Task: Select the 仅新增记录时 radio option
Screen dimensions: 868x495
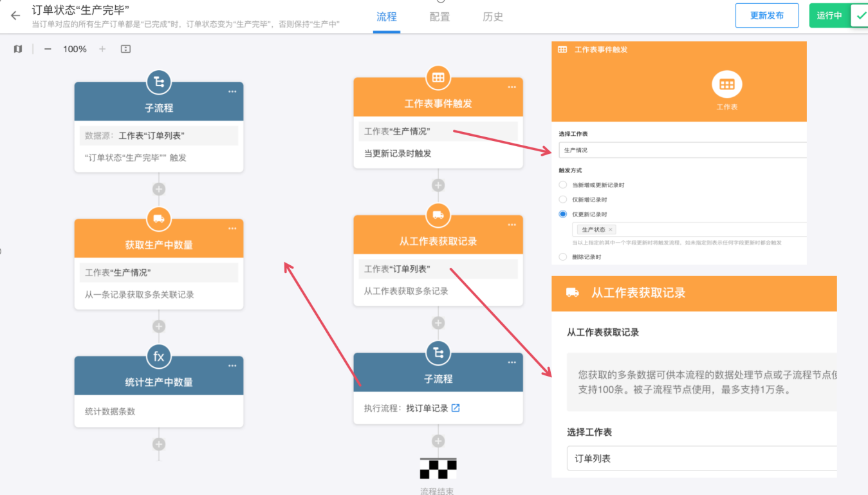Action: point(563,200)
